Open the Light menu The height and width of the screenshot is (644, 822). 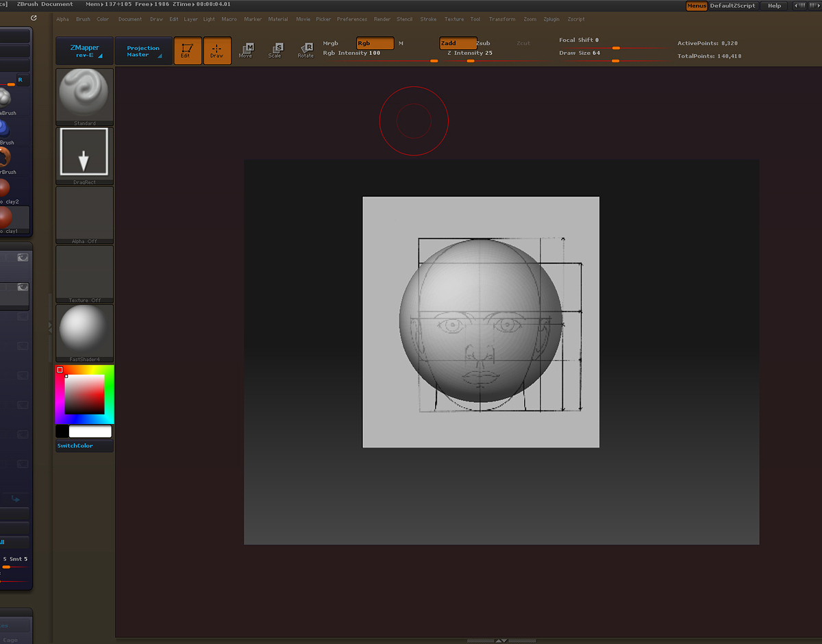[210, 19]
